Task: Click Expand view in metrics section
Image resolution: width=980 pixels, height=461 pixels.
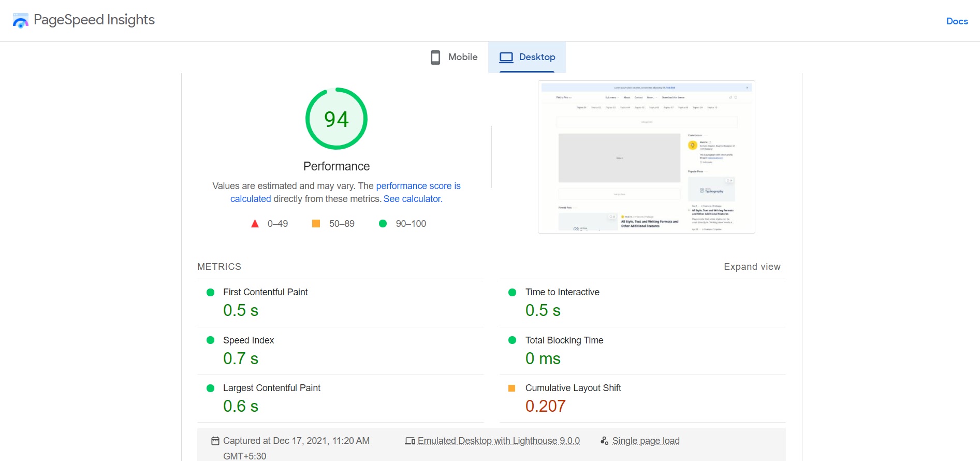Action: [752, 267]
